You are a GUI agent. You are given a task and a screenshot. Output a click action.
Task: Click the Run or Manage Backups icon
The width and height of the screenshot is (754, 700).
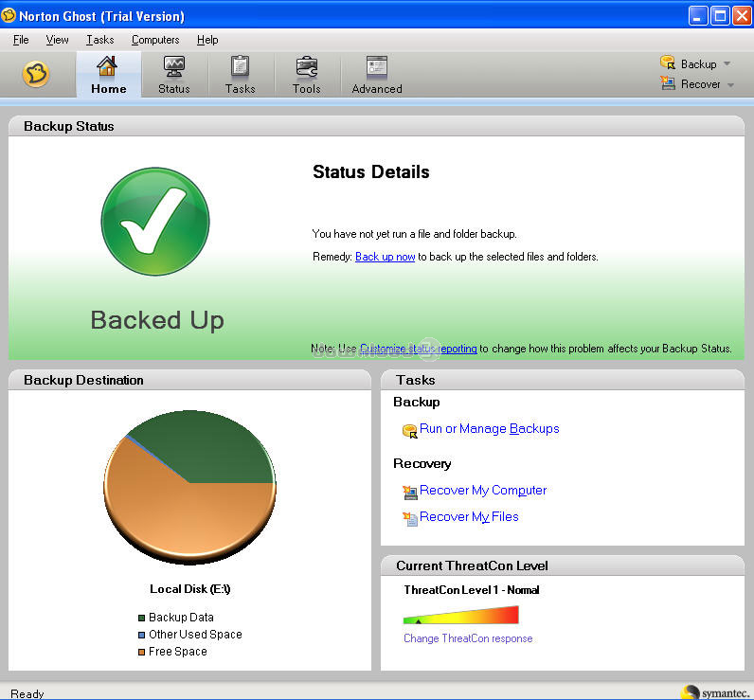[409, 431]
